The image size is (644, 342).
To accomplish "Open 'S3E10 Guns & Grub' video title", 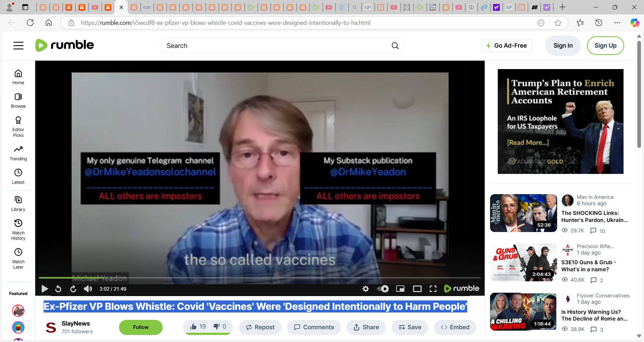I will click(589, 266).
